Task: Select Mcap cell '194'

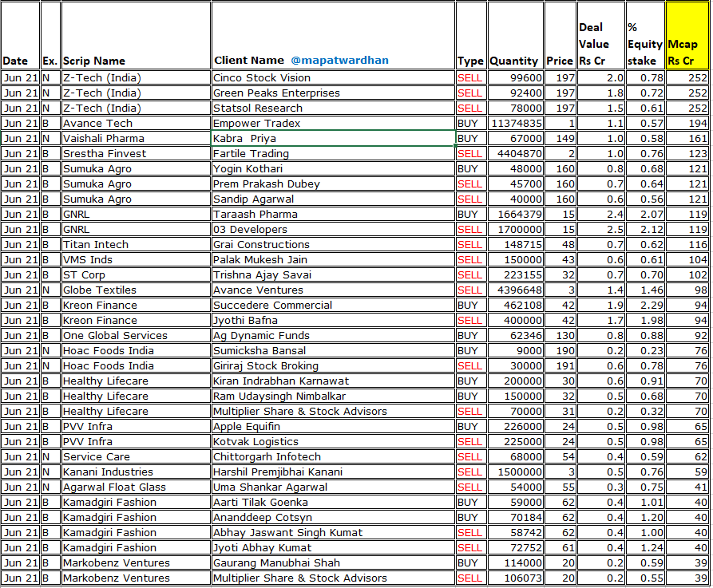Action: (x=687, y=123)
